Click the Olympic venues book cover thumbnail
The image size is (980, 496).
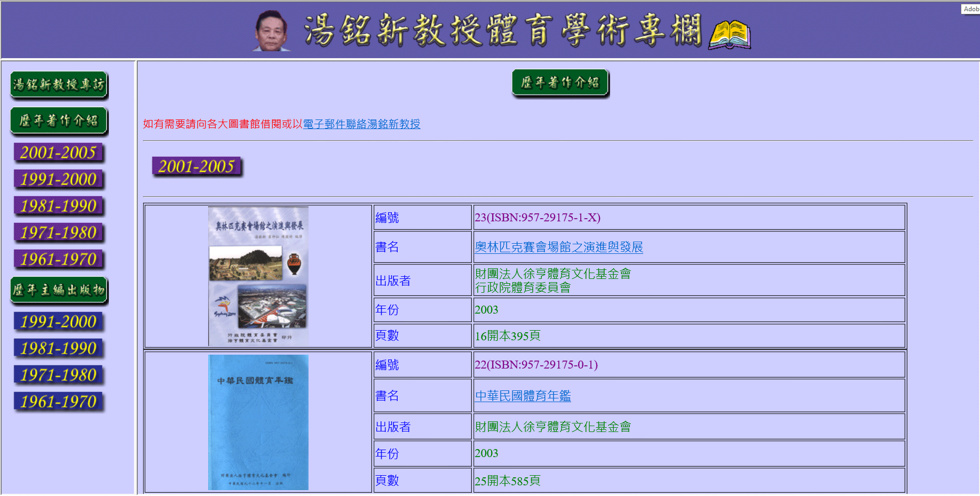[x=258, y=276]
